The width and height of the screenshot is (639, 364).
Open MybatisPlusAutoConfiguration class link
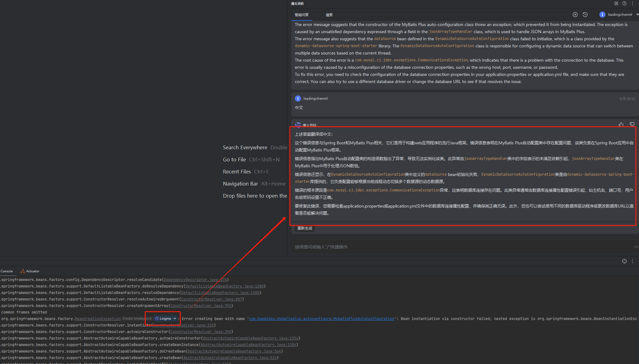click(x=322, y=319)
